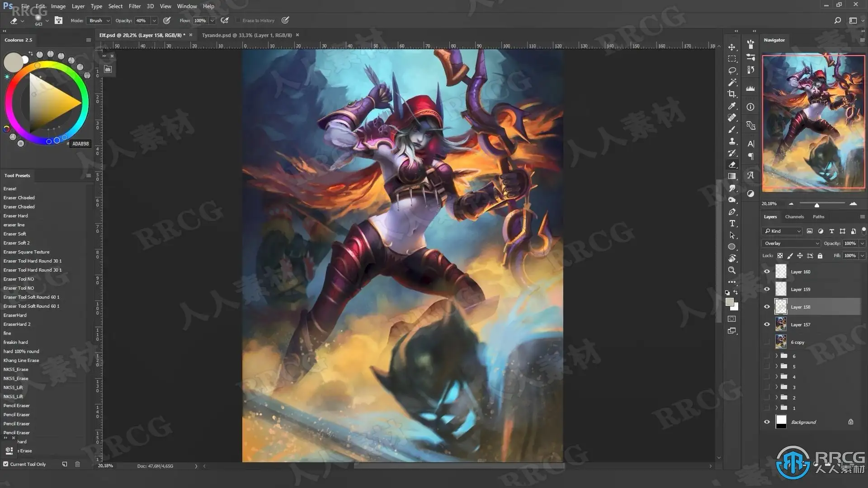868x488 pixels.
Task: Switch to the Brush tool
Action: pos(732,129)
